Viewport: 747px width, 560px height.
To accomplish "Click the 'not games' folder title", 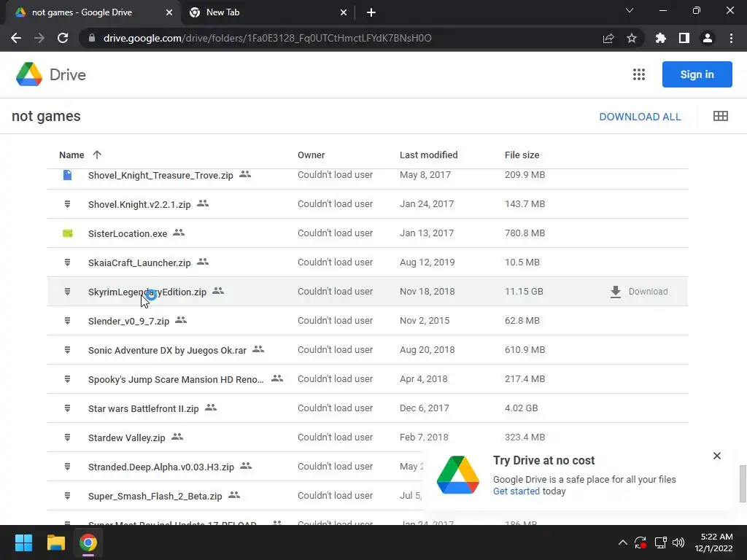I will click(46, 116).
